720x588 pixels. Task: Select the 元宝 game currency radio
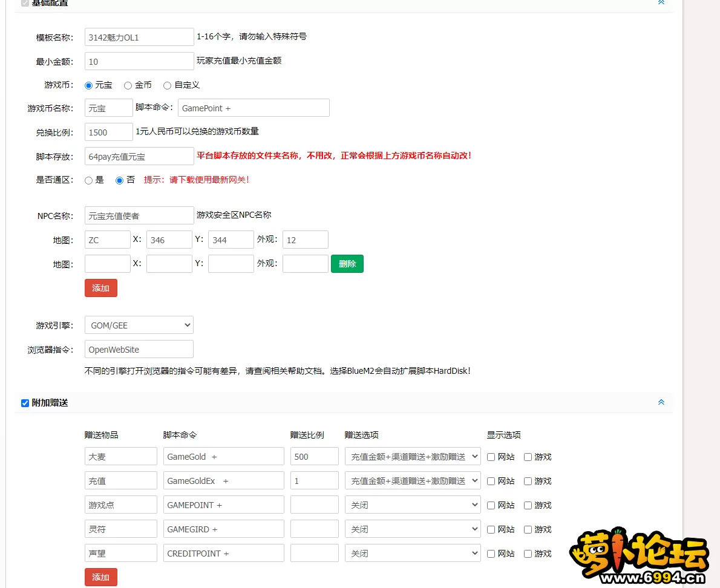(88, 85)
